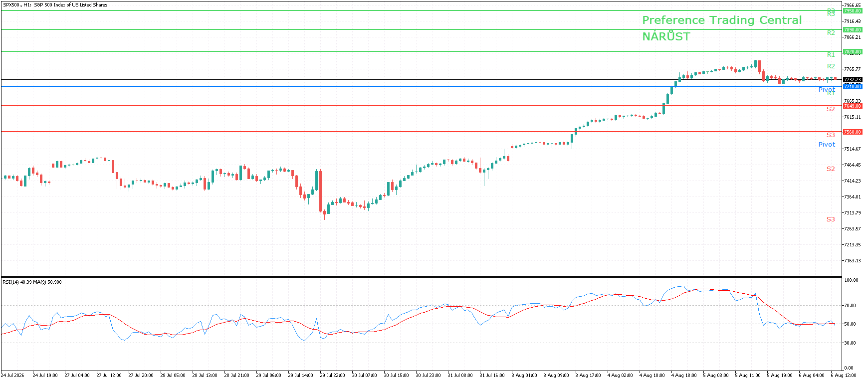Select the green 7950.00 price tag

pyautogui.click(x=852, y=10)
